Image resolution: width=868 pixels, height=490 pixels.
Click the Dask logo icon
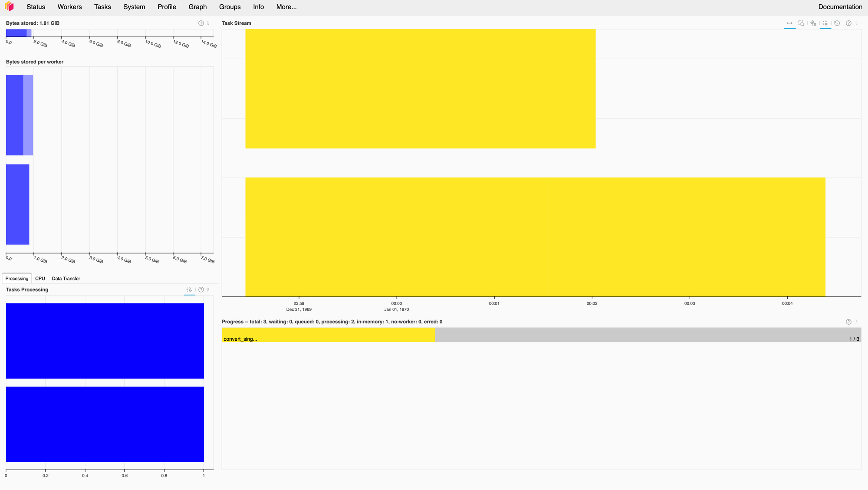click(9, 7)
